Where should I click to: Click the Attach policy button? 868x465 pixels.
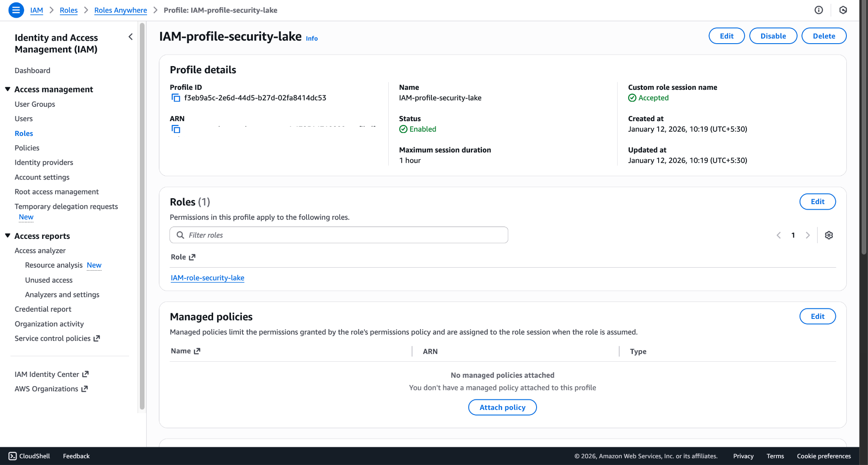pyautogui.click(x=502, y=407)
